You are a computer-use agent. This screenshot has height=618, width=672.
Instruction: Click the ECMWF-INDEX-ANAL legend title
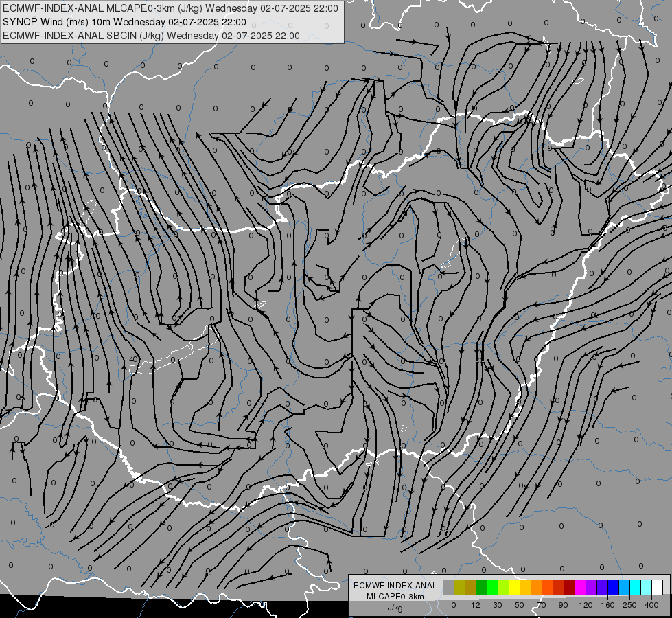click(x=395, y=586)
